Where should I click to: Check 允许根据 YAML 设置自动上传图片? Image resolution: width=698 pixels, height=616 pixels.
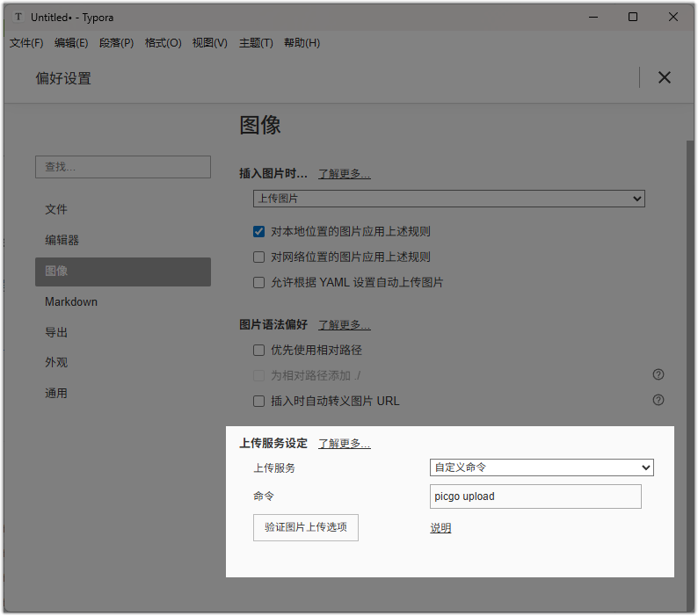click(258, 282)
